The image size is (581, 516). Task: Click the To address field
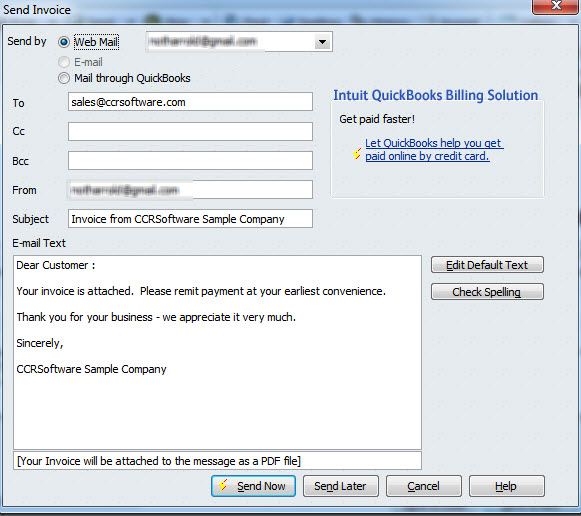[x=190, y=102]
